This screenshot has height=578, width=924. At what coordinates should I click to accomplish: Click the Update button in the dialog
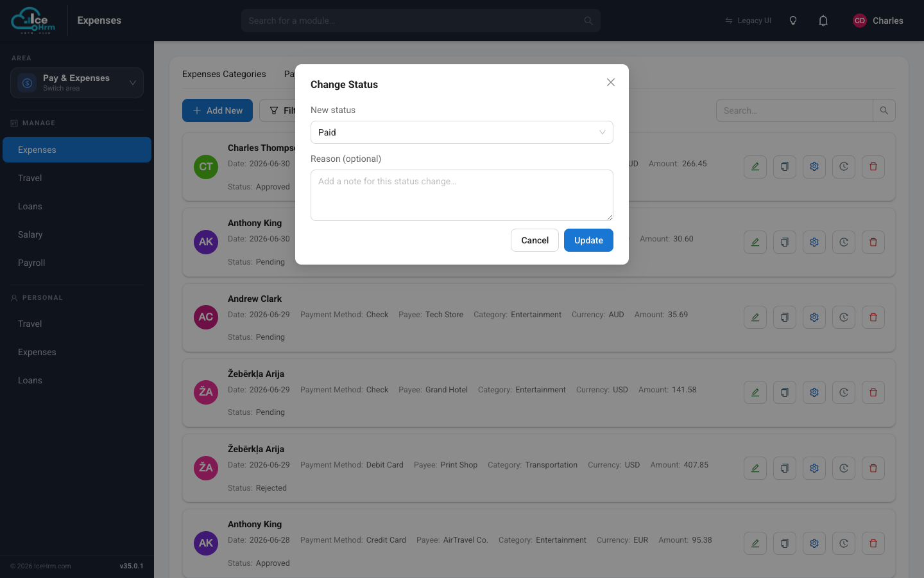pos(588,240)
